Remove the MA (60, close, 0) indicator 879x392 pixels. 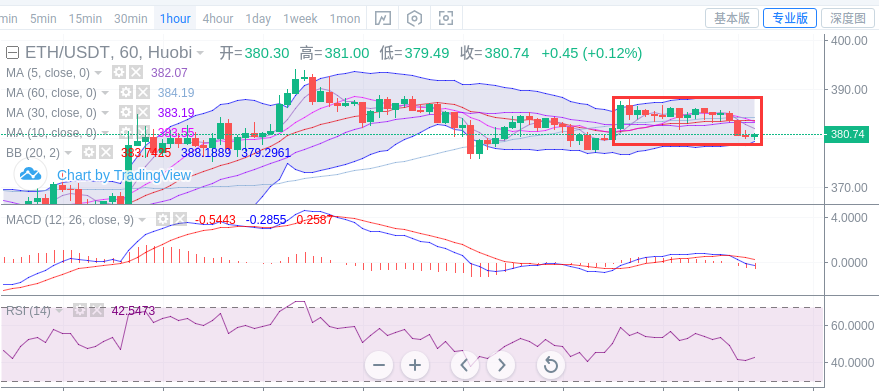[x=143, y=93]
